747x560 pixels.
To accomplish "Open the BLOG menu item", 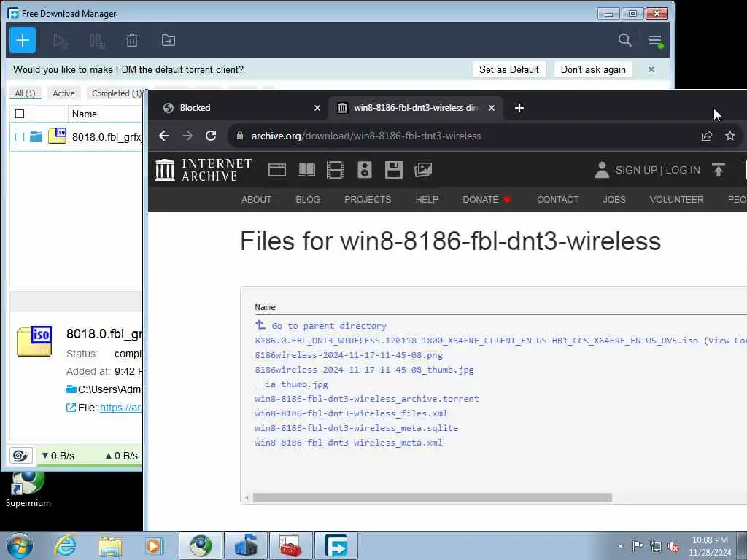I will click(x=308, y=200).
